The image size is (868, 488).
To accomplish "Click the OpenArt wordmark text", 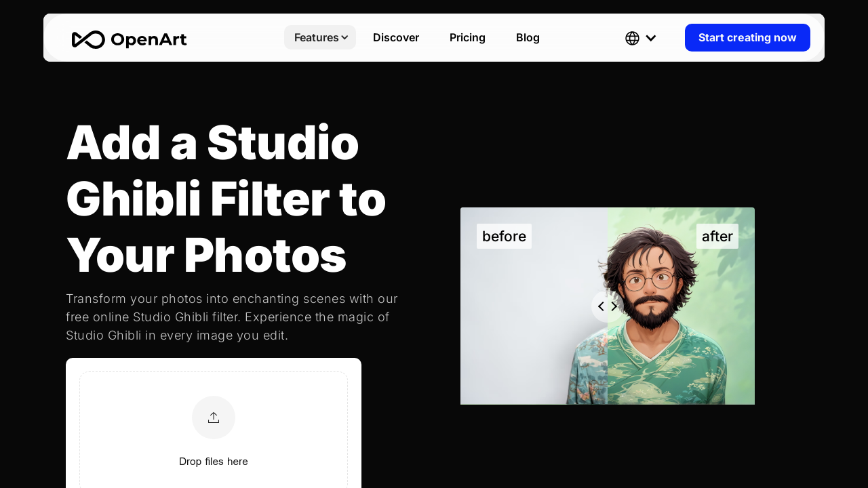I will (x=149, y=39).
